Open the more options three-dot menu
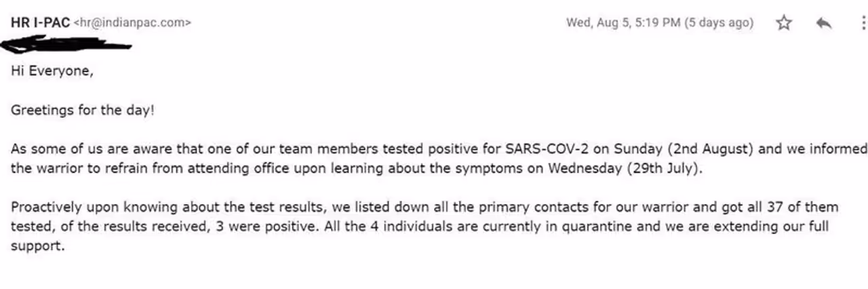Screen dimensions: 868x289 [863, 23]
